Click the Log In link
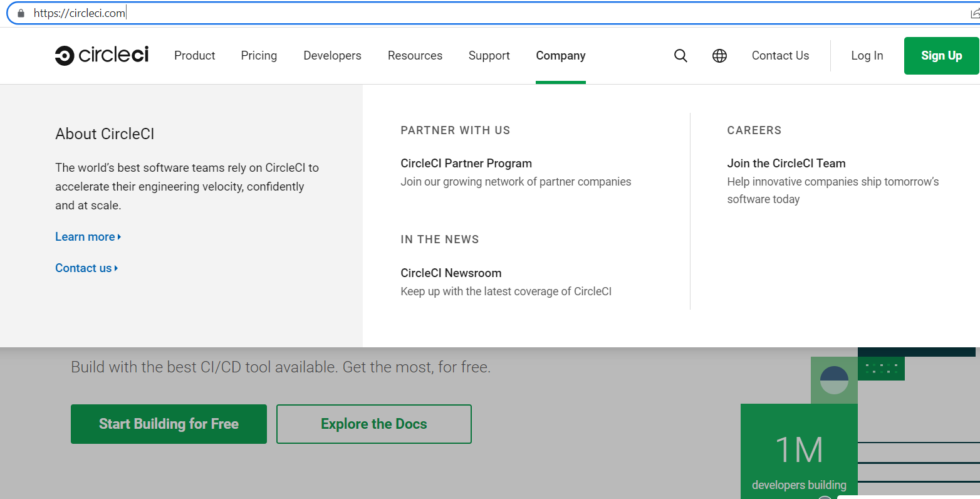This screenshot has width=980, height=499. [867, 56]
